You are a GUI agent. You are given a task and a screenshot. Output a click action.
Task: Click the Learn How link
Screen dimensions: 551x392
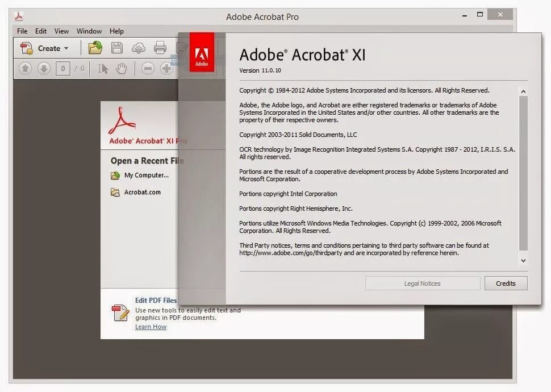click(x=151, y=327)
